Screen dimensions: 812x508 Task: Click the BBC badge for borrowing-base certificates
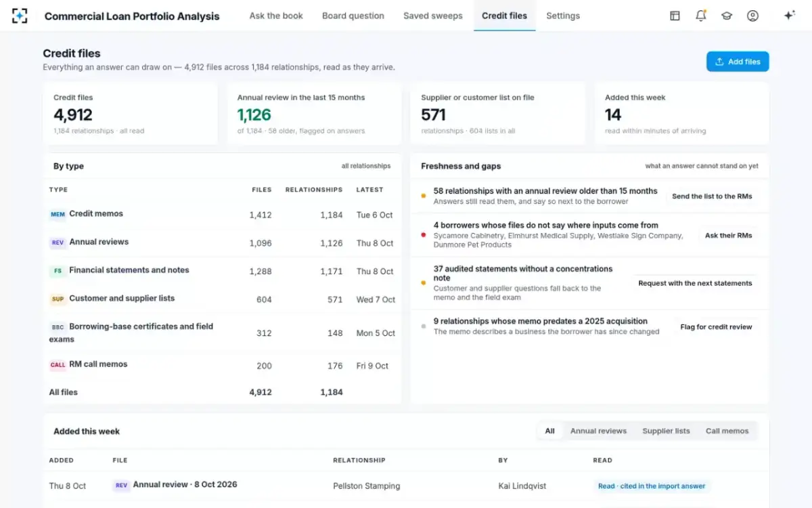point(58,327)
